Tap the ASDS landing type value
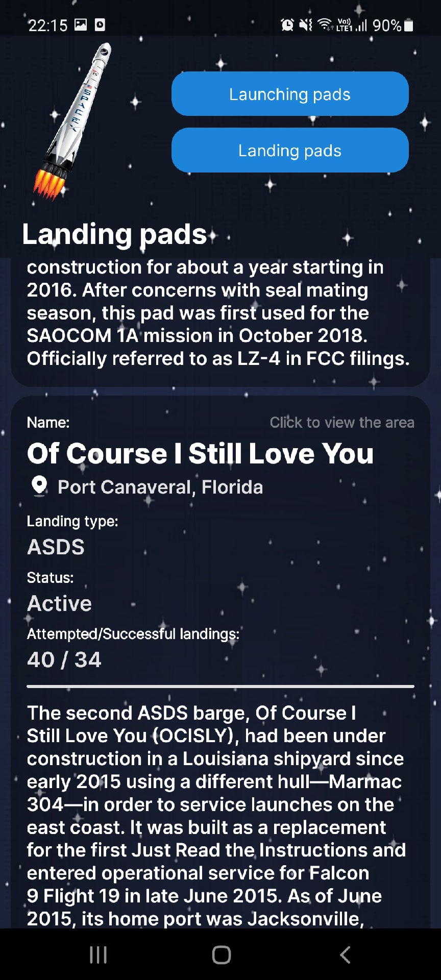 pyautogui.click(x=56, y=547)
